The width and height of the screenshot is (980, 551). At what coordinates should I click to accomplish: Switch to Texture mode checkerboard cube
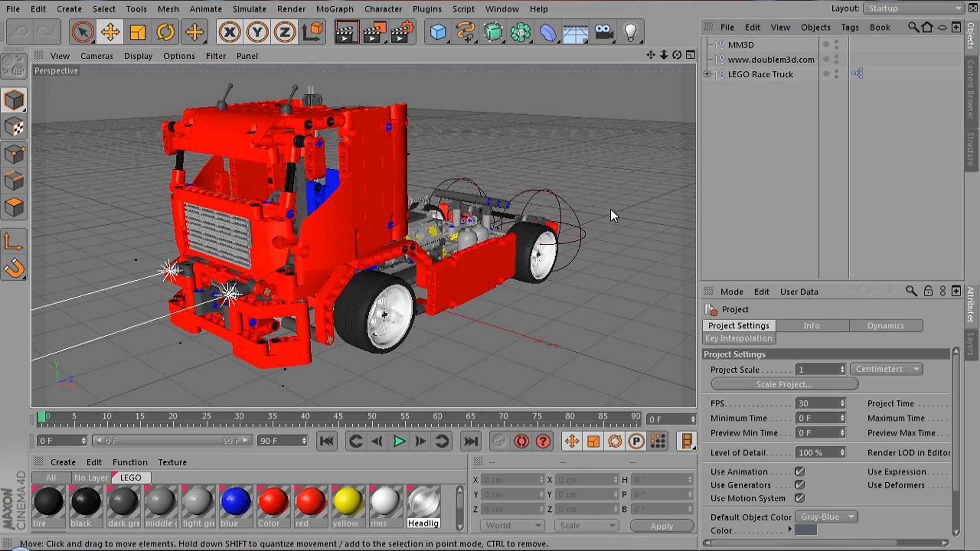(x=14, y=127)
